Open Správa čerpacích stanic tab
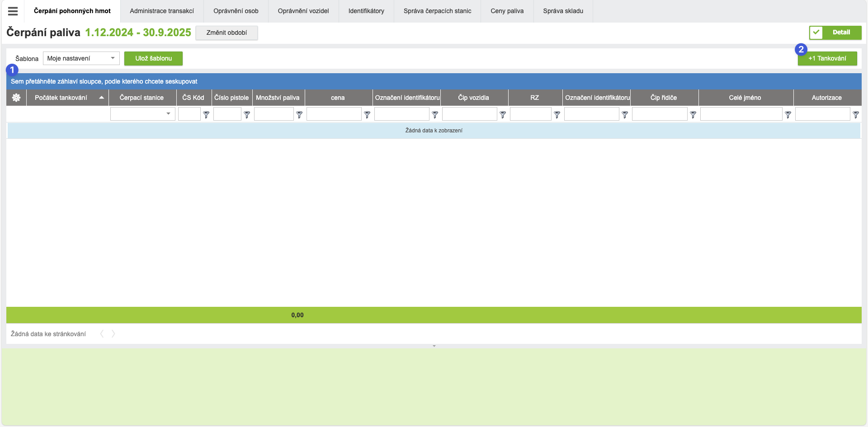Image resolution: width=868 pixels, height=427 pixels. tap(438, 11)
